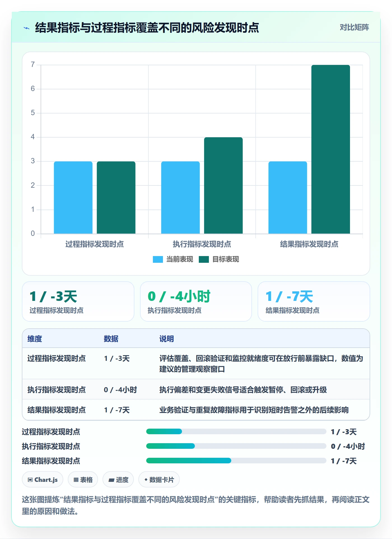Click the 执行指标发现时点 progress bar

(236, 446)
